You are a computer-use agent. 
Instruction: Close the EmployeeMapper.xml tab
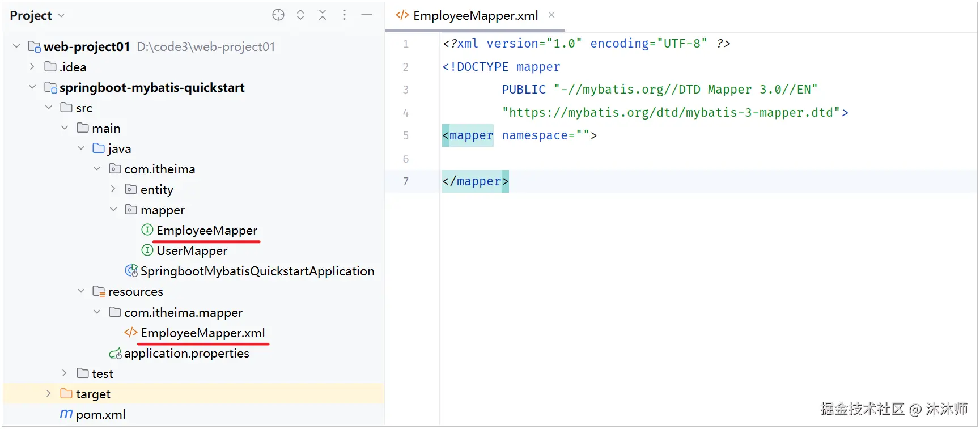551,15
